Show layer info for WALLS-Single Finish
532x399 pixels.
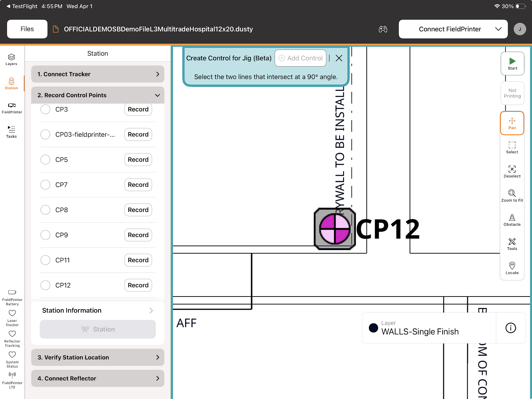pyautogui.click(x=511, y=328)
